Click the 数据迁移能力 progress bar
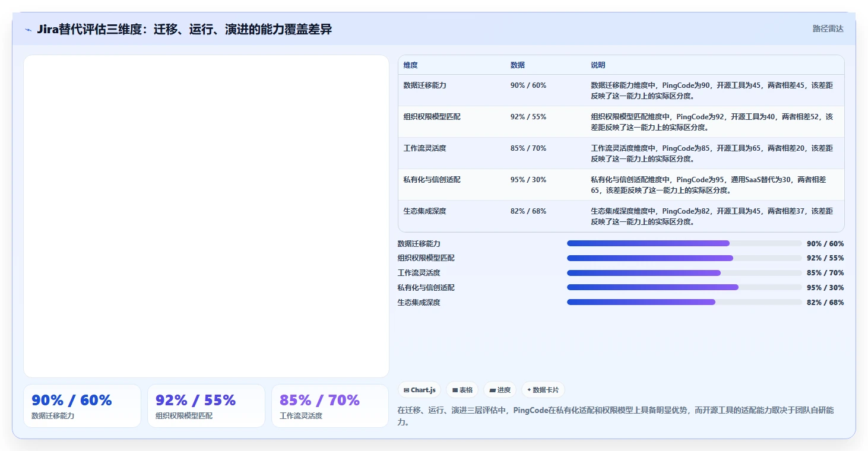This screenshot has height=451, width=868. point(684,243)
